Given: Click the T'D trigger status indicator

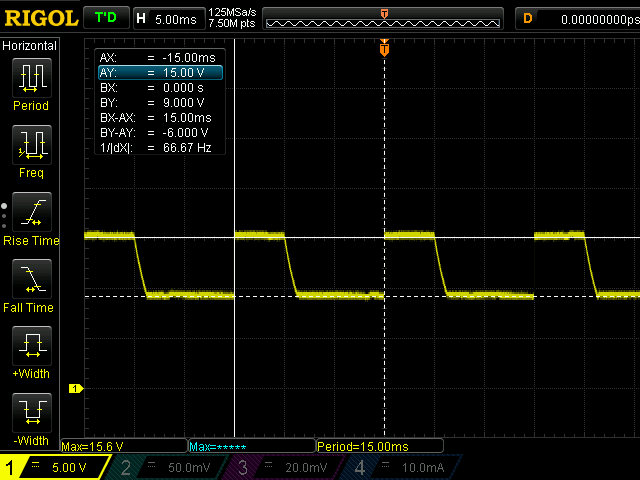Looking at the screenshot, I should 104,18.
